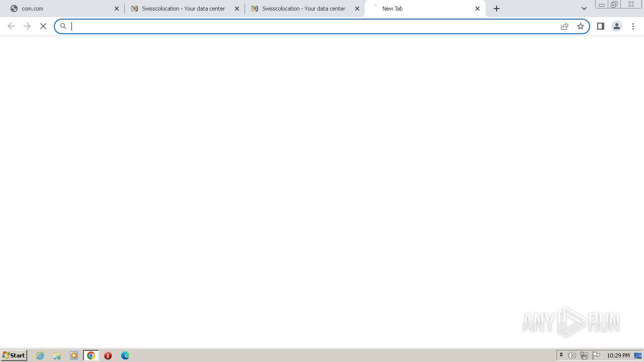Minimize the Chrome window
Viewport: 644px width, 362px height.
point(602,5)
